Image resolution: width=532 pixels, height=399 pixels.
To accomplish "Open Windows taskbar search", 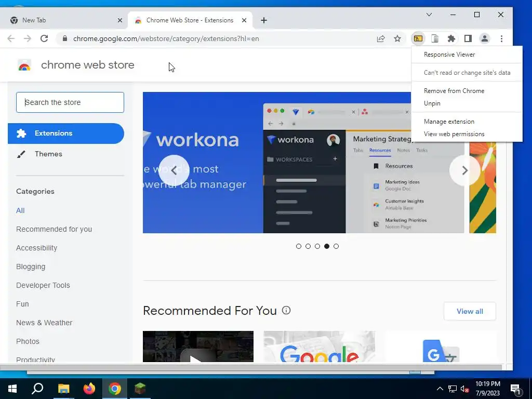I will 37,389.
